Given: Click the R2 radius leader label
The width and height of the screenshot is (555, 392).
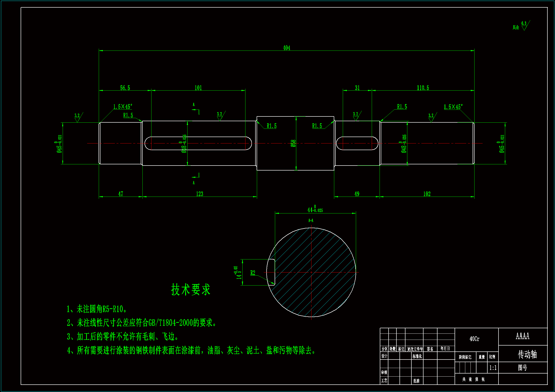Looking at the screenshot, I should tap(253, 273).
